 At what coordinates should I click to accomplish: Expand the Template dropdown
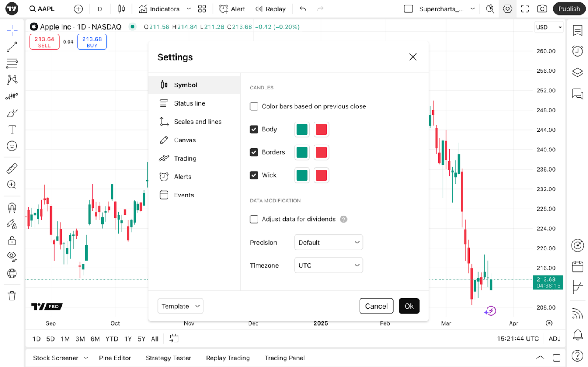[180, 306]
